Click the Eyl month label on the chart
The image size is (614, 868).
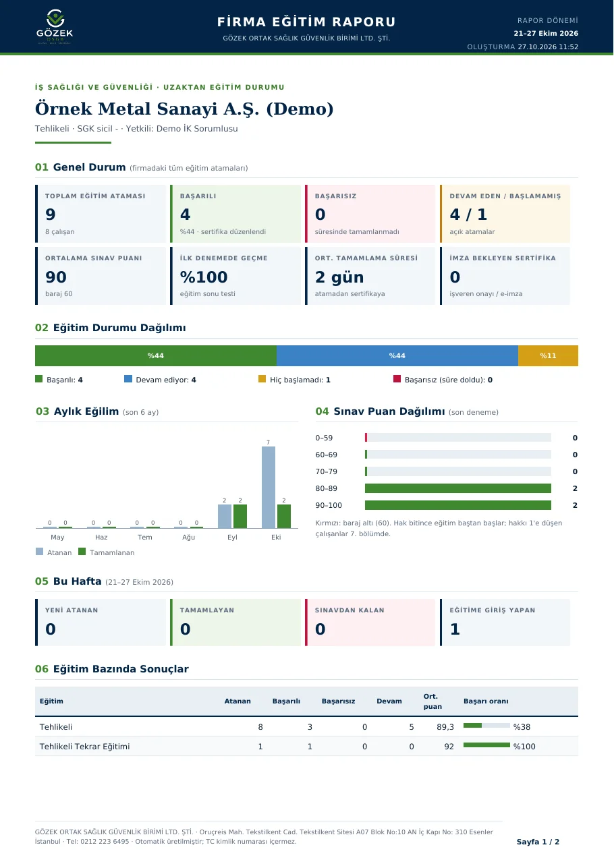click(232, 538)
